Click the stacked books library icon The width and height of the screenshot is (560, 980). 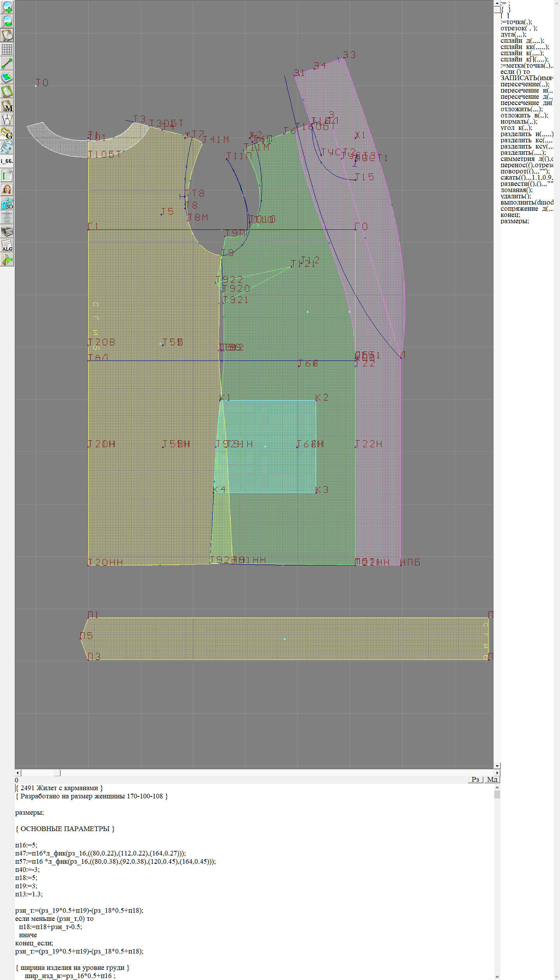click(7, 231)
